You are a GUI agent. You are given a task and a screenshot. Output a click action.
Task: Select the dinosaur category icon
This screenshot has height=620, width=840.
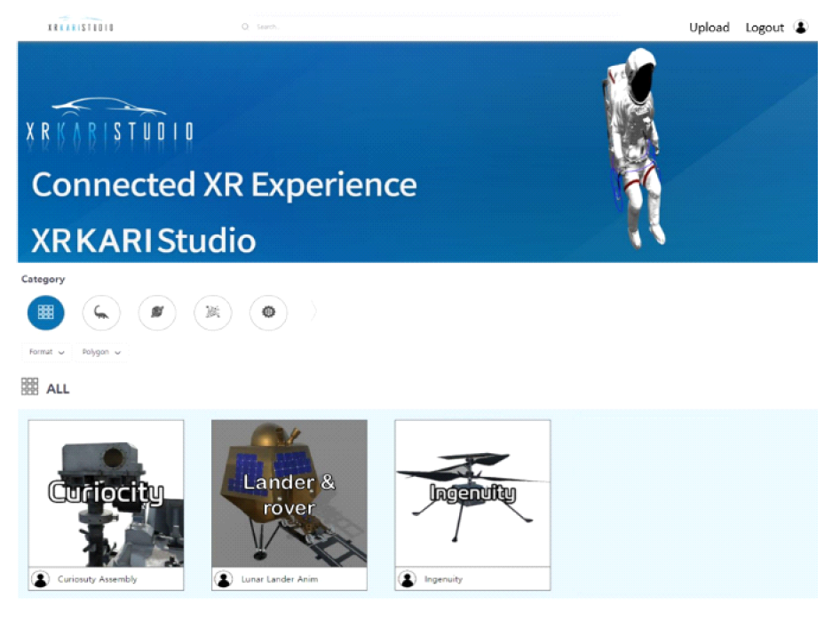coord(101,313)
